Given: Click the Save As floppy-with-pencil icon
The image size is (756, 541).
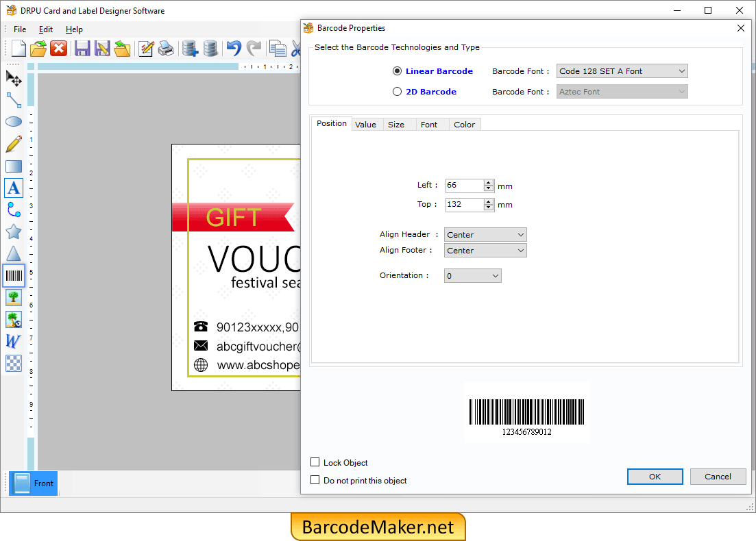Looking at the screenshot, I should tap(101, 48).
